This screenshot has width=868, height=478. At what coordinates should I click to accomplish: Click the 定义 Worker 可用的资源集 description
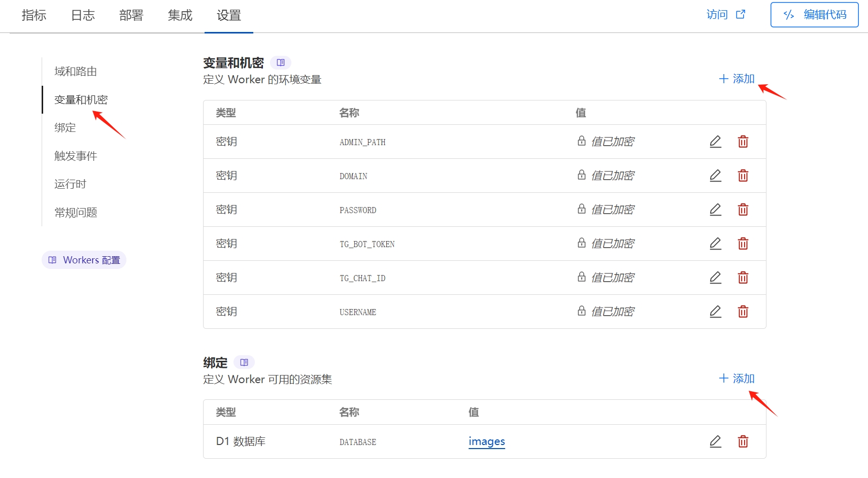(268, 380)
